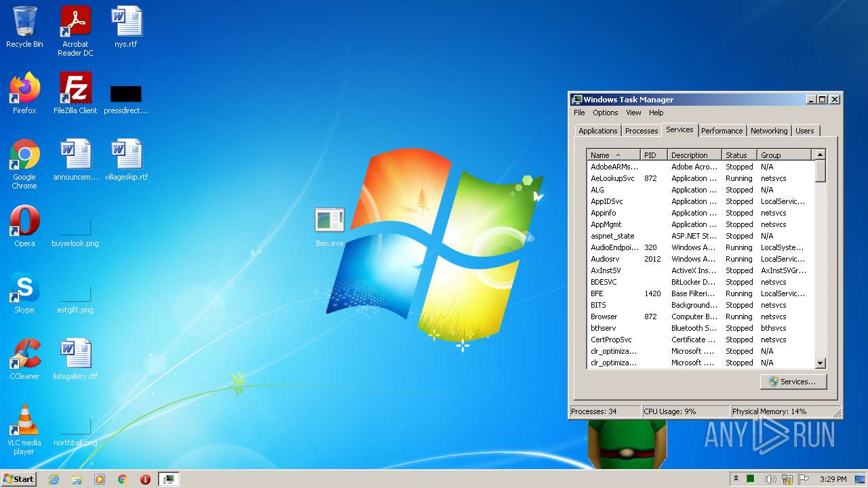Sort services by Description column header
The height and width of the screenshot is (488, 868).
click(x=694, y=155)
